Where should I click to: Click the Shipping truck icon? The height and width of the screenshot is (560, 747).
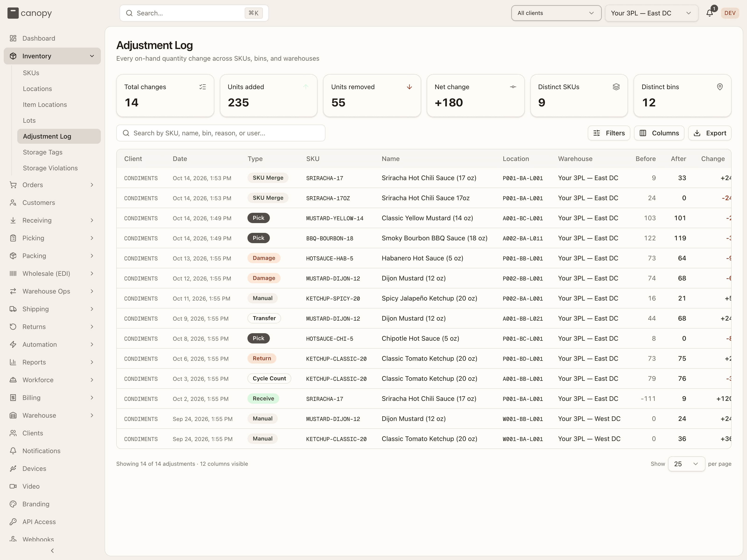click(13, 309)
